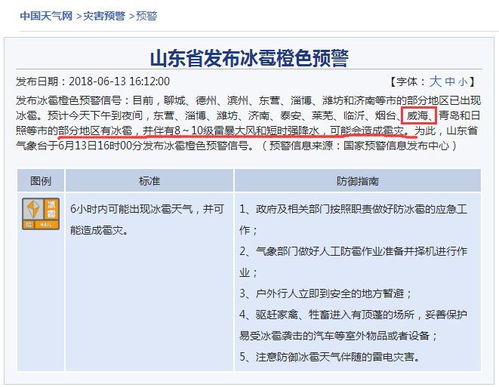Click the 发布冰雹橙色预警信号 opening phrase
The height and width of the screenshot is (387, 499).
[69, 100]
